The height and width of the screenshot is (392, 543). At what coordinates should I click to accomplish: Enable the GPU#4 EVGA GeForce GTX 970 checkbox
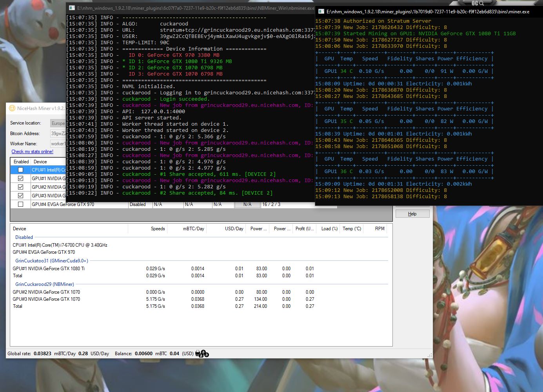coord(21,204)
